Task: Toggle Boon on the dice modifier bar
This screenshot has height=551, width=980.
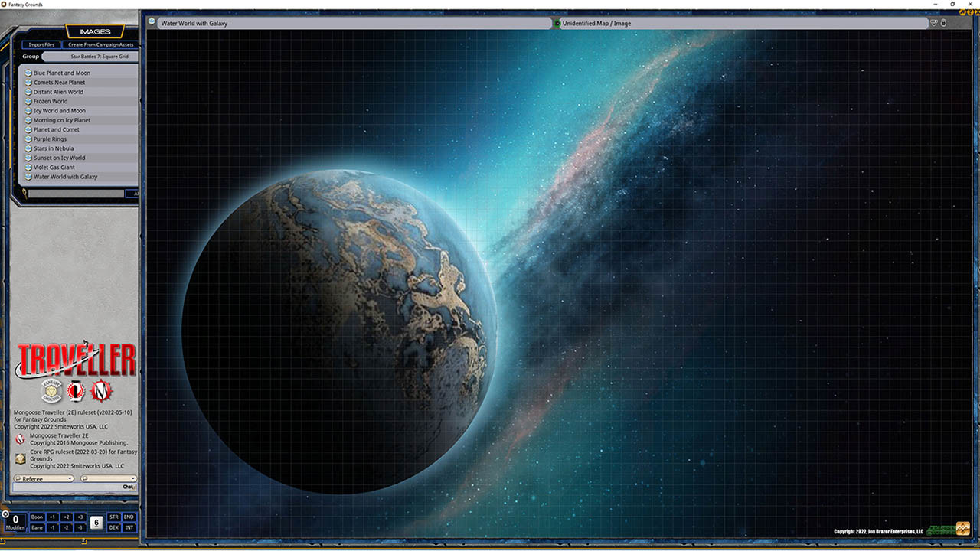Action: pyautogui.click(x=36, y=517)
